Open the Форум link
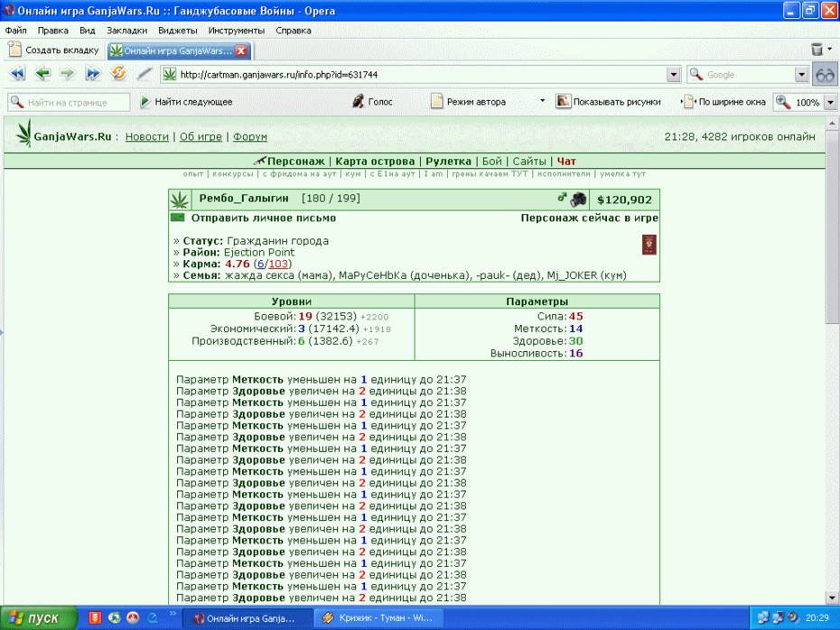 (249, 136)
